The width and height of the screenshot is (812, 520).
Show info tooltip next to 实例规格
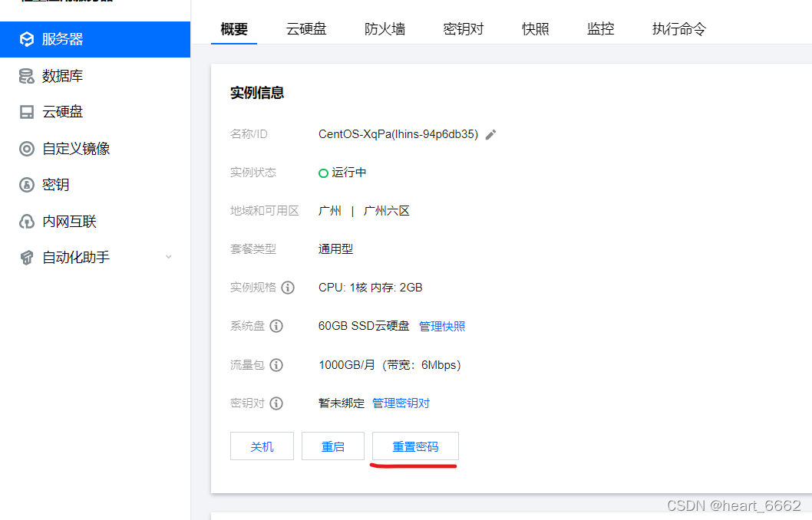[x=288, y=287]
